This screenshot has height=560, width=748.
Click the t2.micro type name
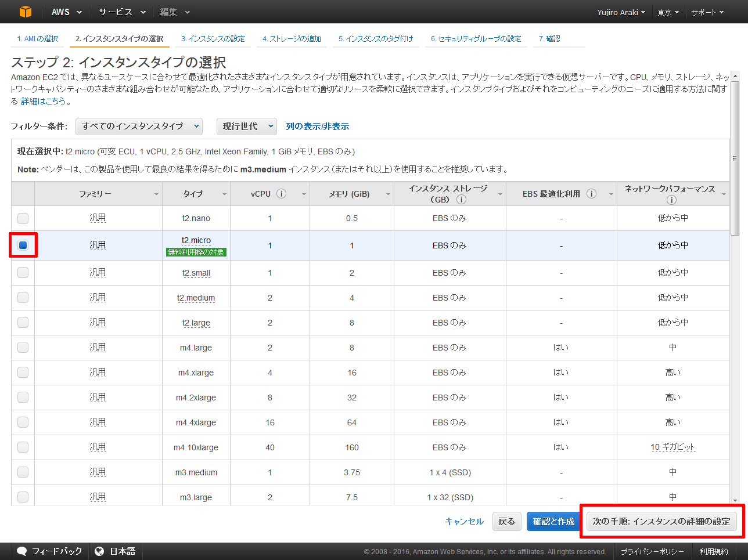(196, 240)
